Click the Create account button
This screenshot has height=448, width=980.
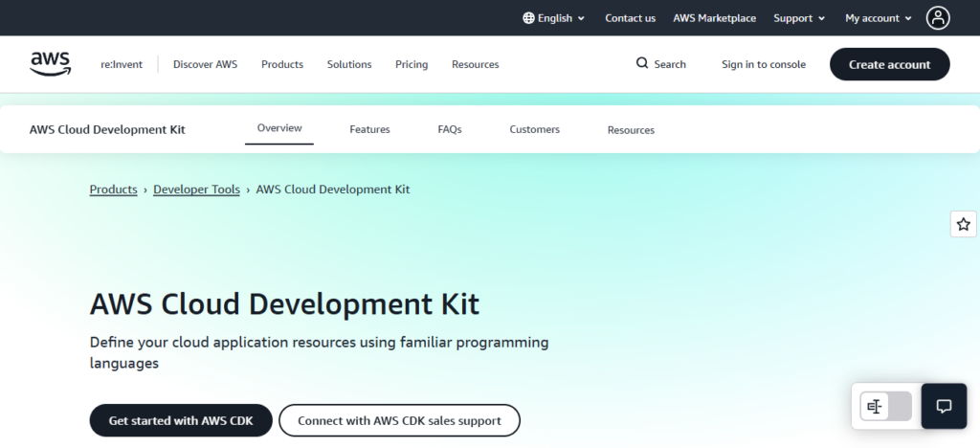[x=889, y=64]
